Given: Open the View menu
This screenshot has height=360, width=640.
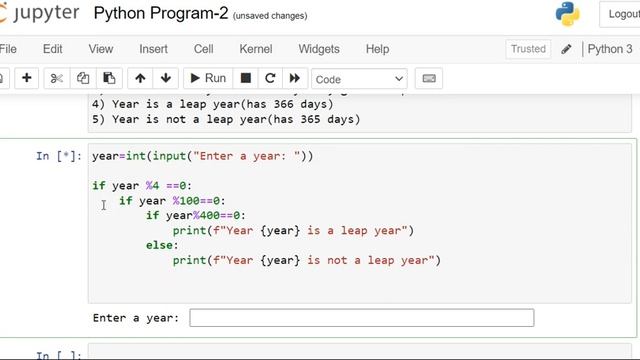Looking at the screenshot, I should [101, 49].
